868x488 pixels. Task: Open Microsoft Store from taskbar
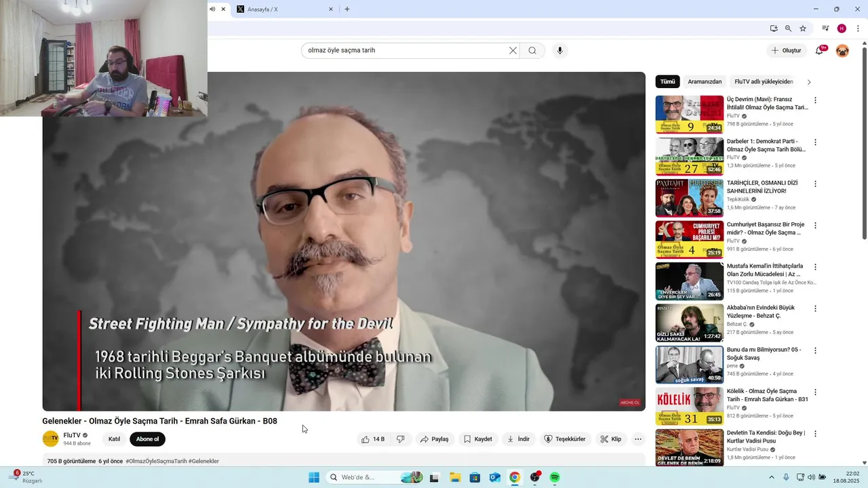pyautogui.click(x=475, y=478)
